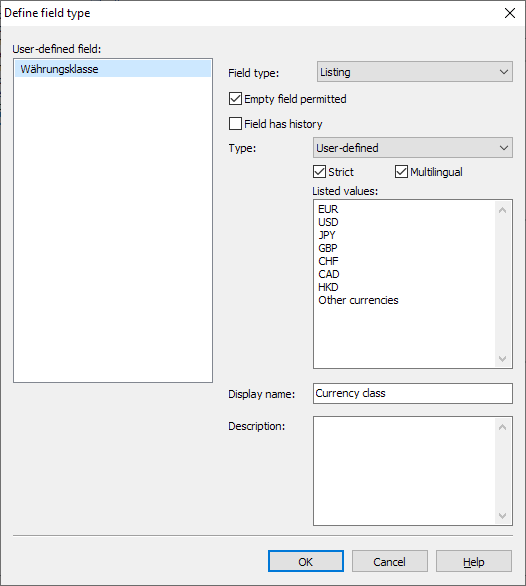Screen dimensions: 526x586
Task: Click Listed values scrollbar down arrow
Action: pyautogui.click(x=502, y=359)
